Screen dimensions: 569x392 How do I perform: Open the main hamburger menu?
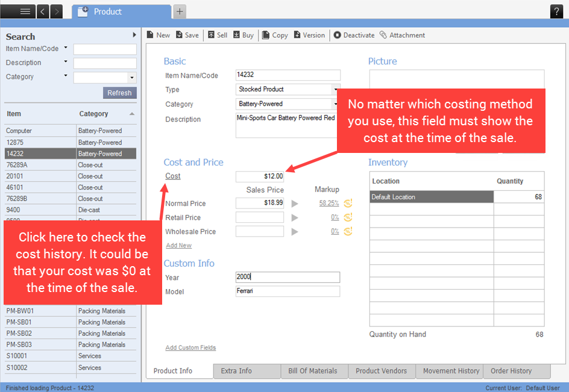click(x=25, y=11)
